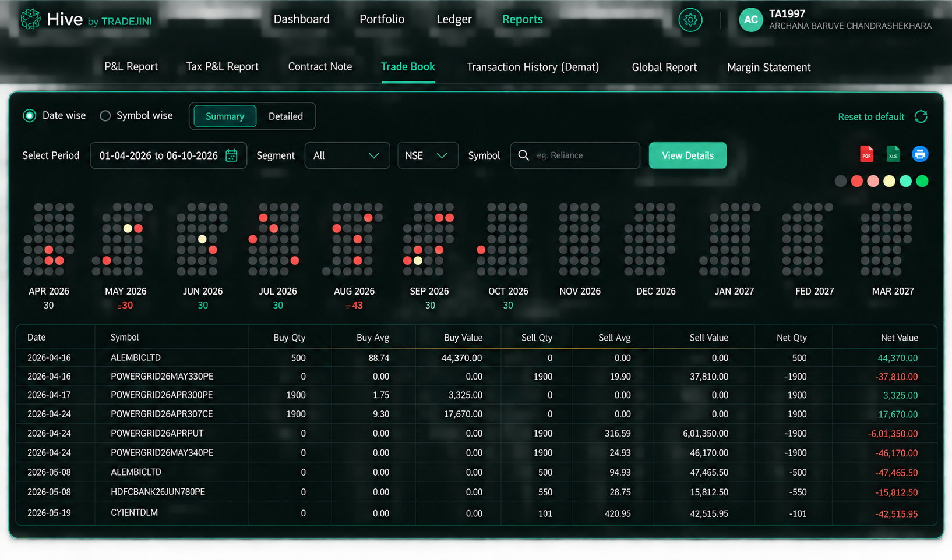Open the Segment All dropdown
Viewport: 952px width, 560px height.
347,155
